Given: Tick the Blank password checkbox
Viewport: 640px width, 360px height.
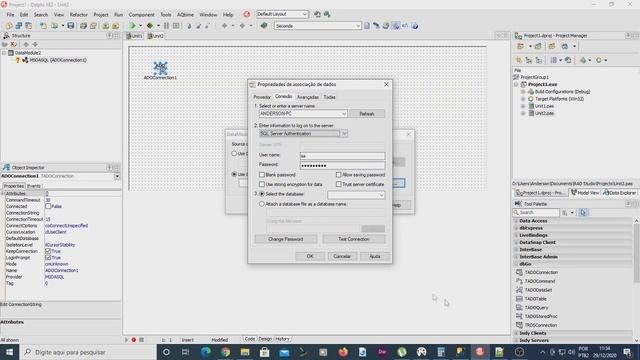Looking at the screenshot, I should pos(262,175).
